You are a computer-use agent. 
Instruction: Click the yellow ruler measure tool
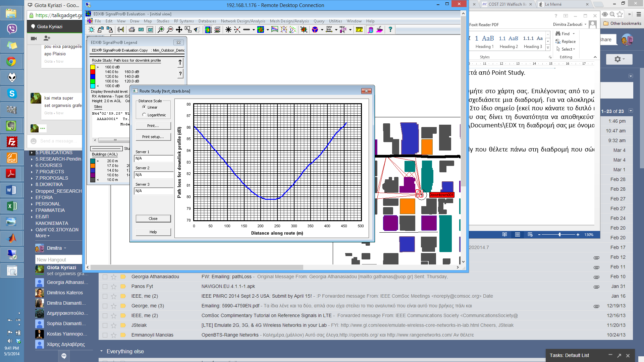(x=359, y=30)
